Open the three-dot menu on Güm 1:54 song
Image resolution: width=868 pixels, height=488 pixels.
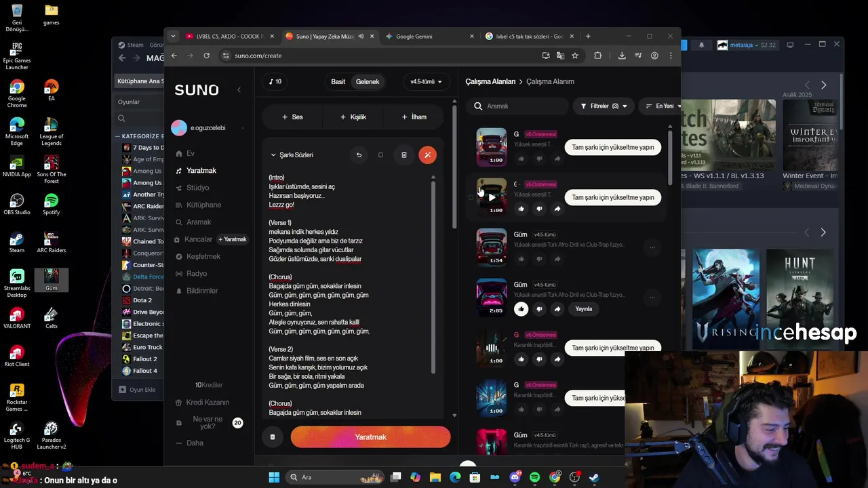[652, 247]
